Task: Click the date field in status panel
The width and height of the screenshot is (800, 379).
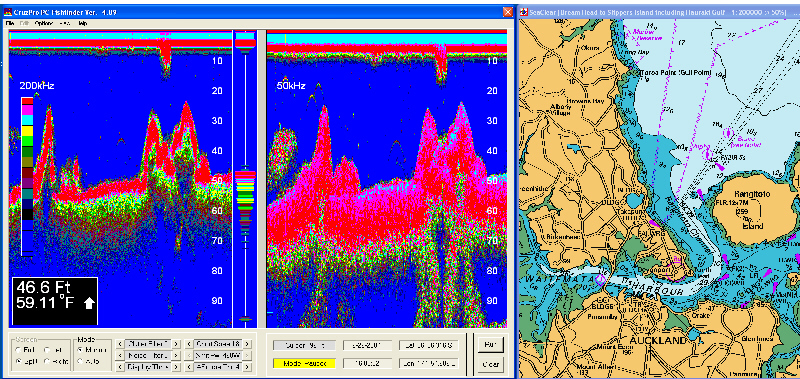Action: click(x=367, y=345)
